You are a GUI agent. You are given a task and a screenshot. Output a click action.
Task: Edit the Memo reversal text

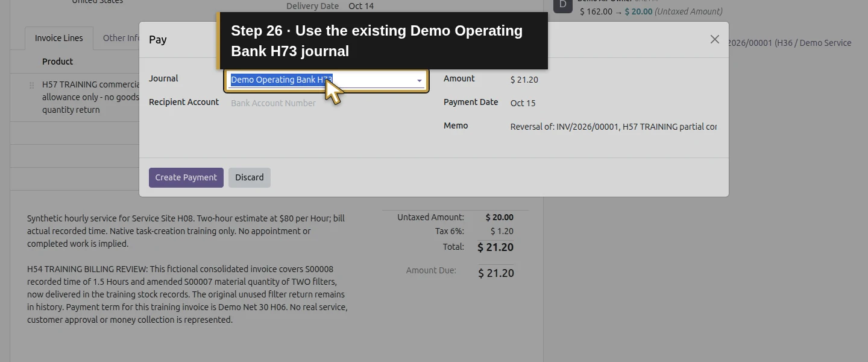point(614,127)
